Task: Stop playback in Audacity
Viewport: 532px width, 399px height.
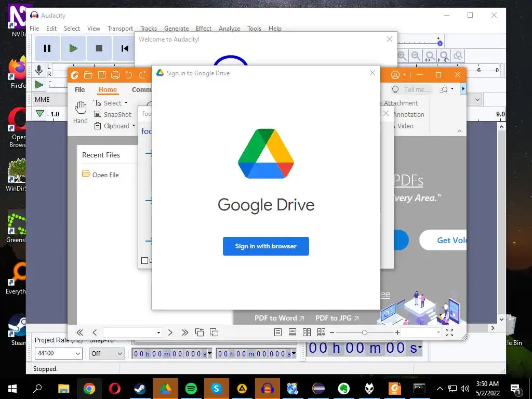Action: tap(99, 48)
